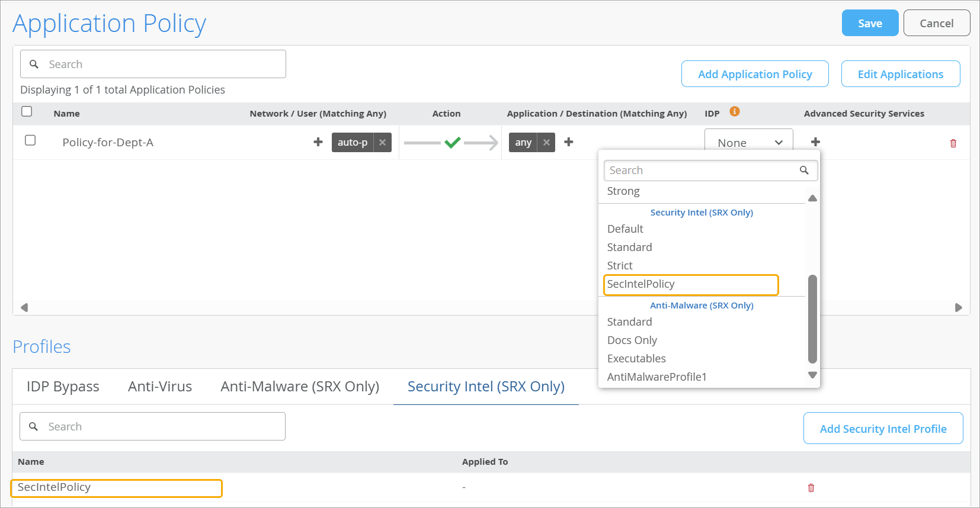Delete the SecIntelPolicy profile
This screenshot has height=508, width=980.
click(x=811, y=488)
